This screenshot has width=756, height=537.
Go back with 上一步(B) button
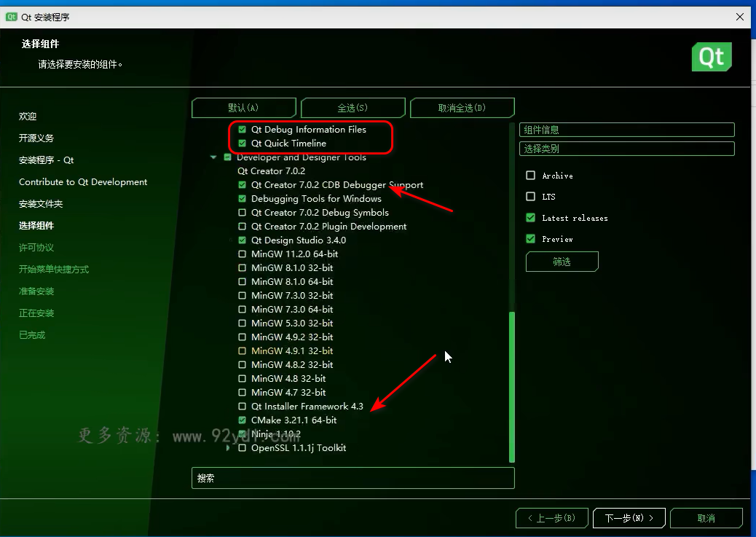tap(552, 518)
